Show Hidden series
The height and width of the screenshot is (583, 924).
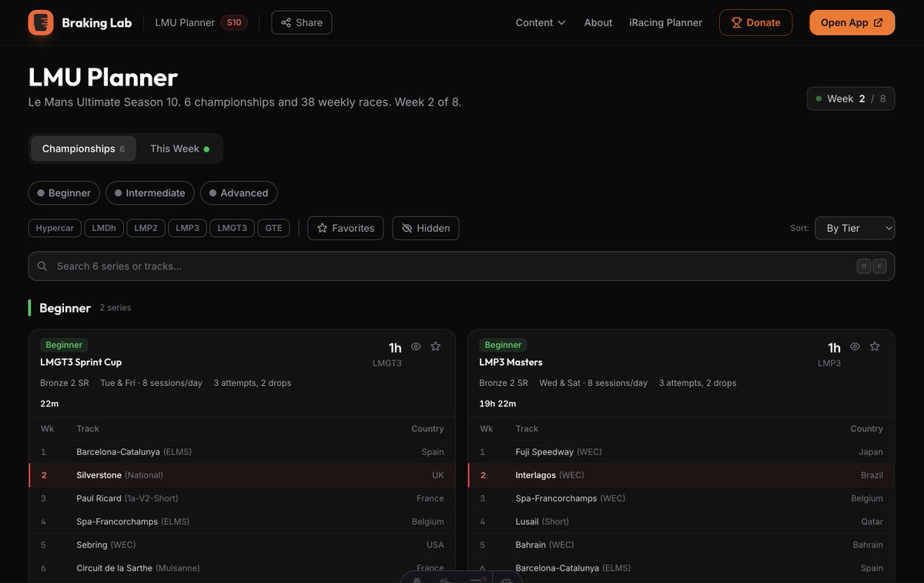[x=426, y=228]
